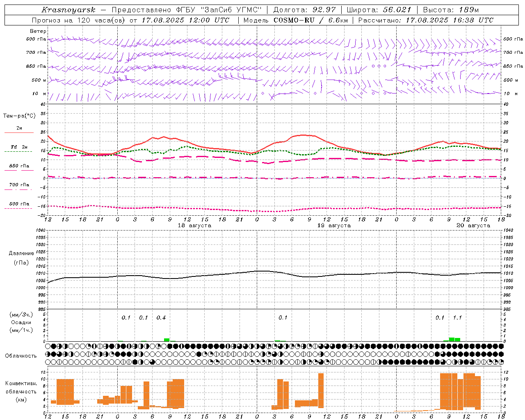Image resolution: width=525 pixels, height=420 pixels.
Task: Click the Krasnoyarsk station title
Action: tap(68, 10)
